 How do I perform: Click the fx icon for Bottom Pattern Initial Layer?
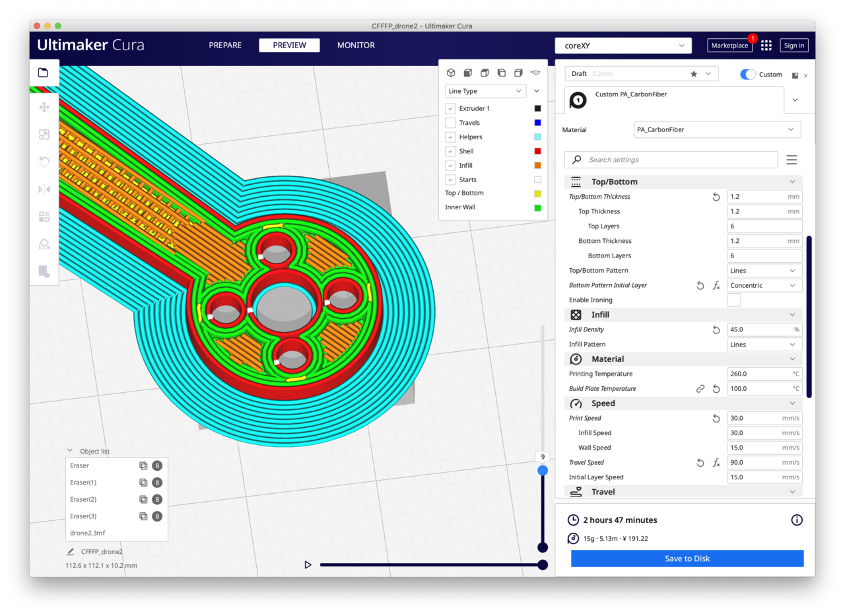point(716,286)
